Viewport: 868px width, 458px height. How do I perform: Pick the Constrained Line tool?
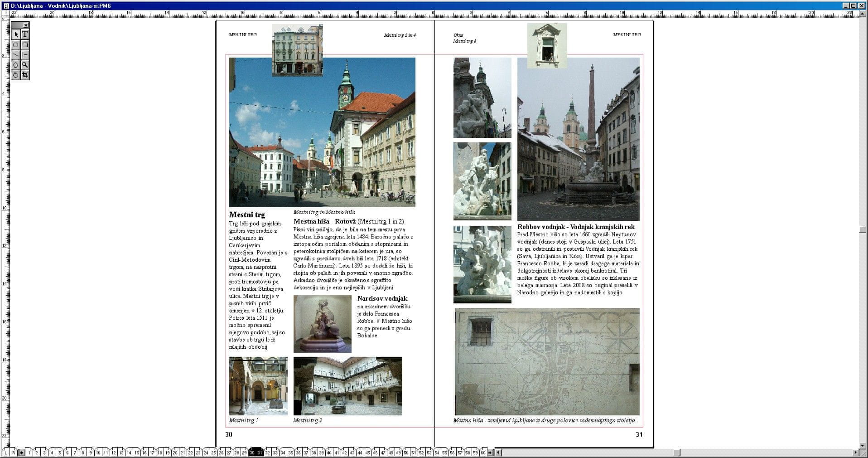pos(25,55)
